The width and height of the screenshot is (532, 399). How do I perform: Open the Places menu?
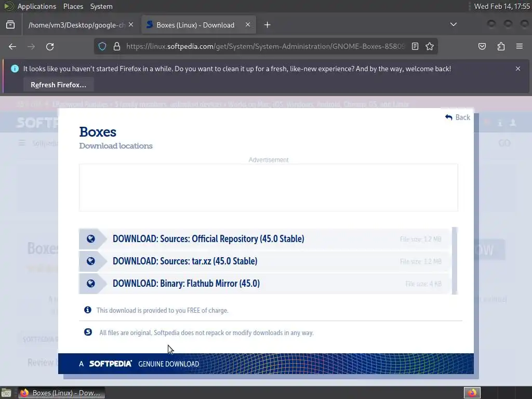(x=73, y=6)
